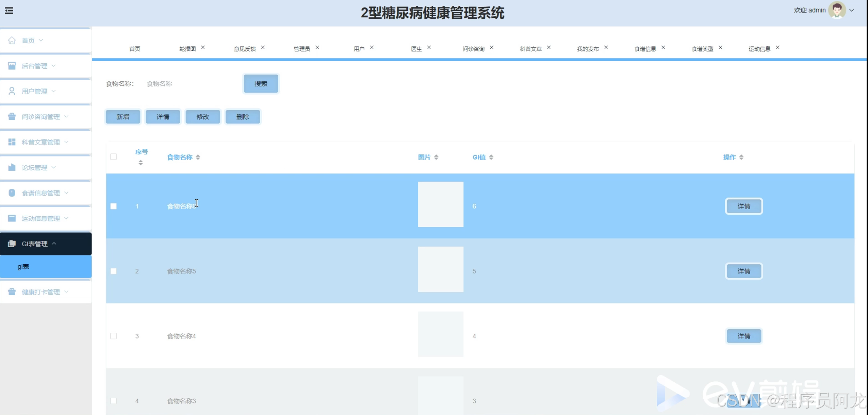Check the checkbox for row 食物名称5
868x415 pixels.
coord(114,271)
